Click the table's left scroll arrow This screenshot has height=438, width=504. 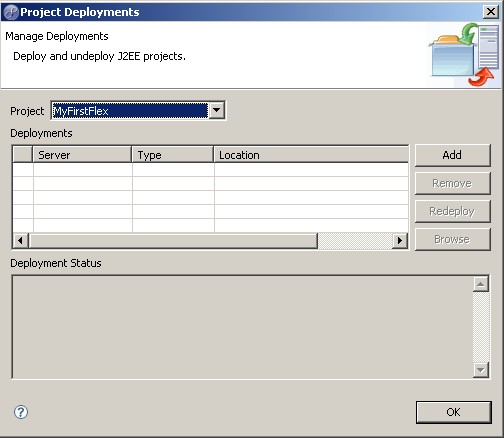pos(21,240)
